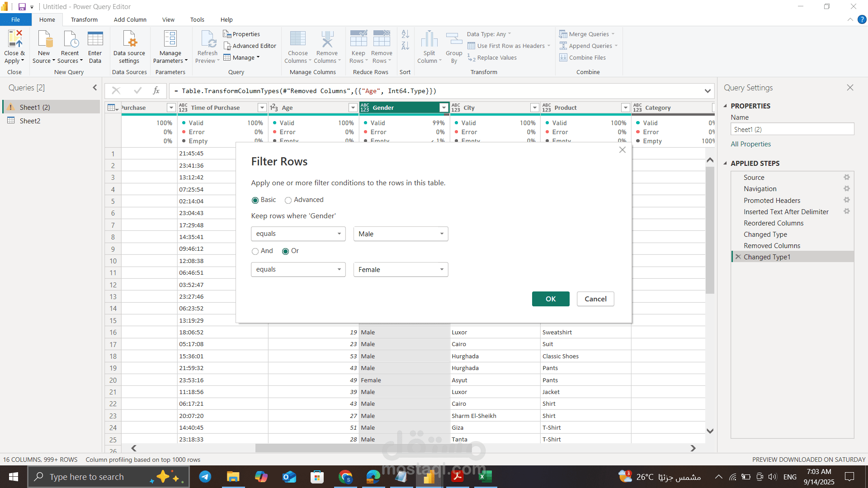Expand the formula bar chevron
The width and height of the screenshot is (868, 488).
708,91
